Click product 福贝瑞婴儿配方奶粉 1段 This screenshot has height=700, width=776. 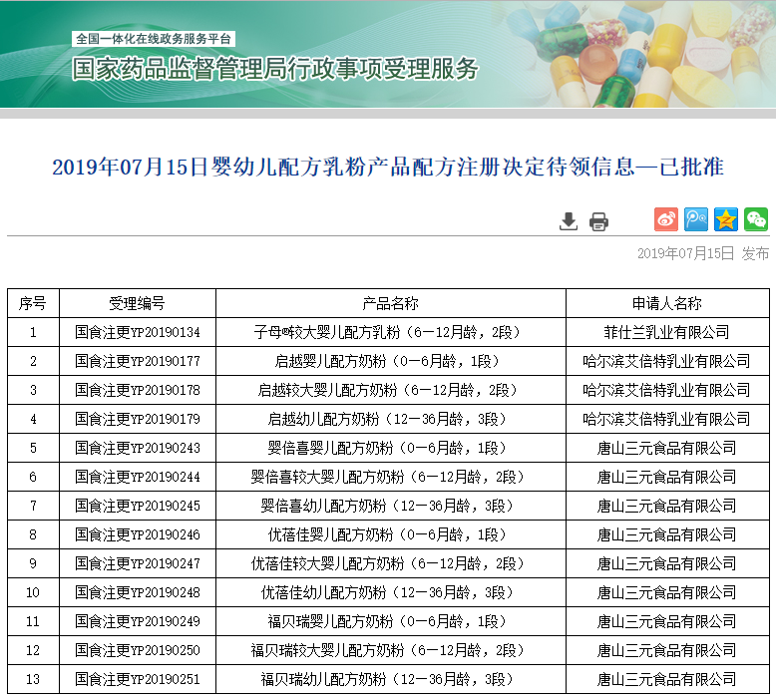[391, 621]
